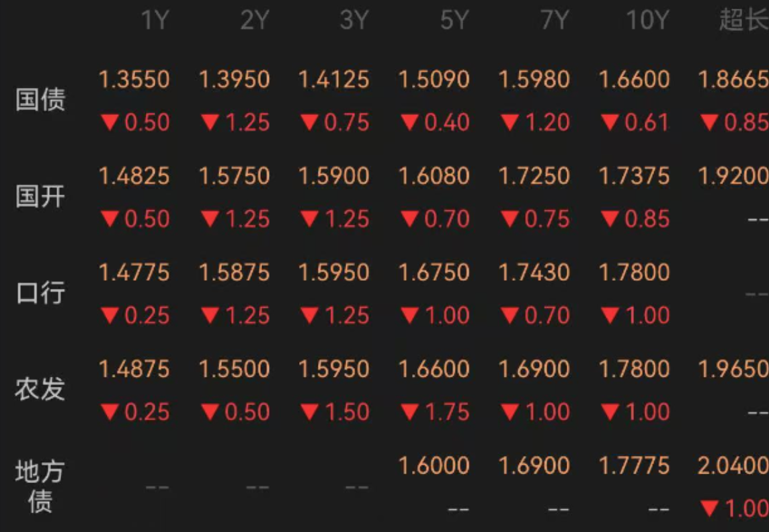Select 口行 7Y yield 1.7430
The height and width of the screenshot is (532, 769).
pos(534,272)
